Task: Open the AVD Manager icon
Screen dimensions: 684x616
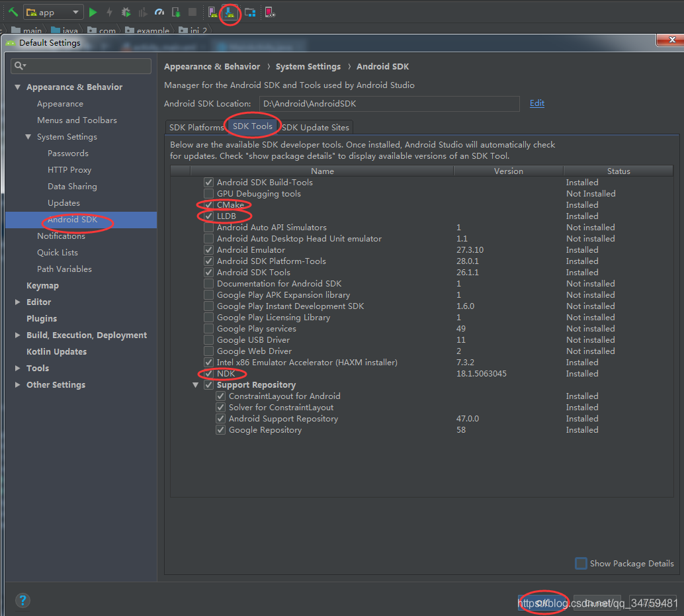Action: pyautogui.click(x=212, y=12)
